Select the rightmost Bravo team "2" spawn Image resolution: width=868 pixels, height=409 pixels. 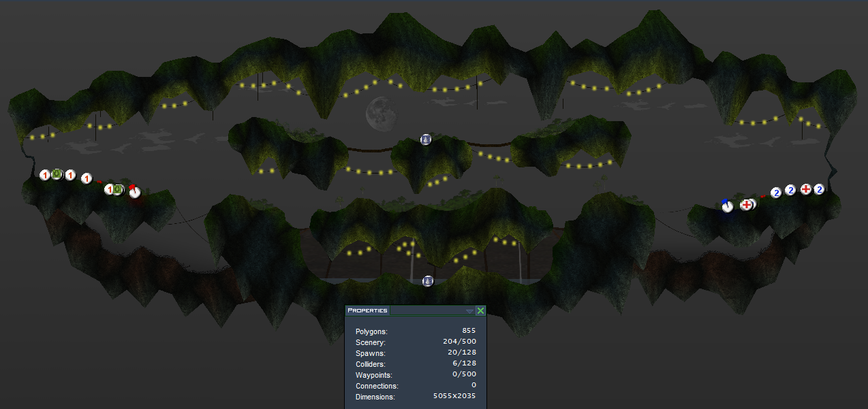click(819, 189)
